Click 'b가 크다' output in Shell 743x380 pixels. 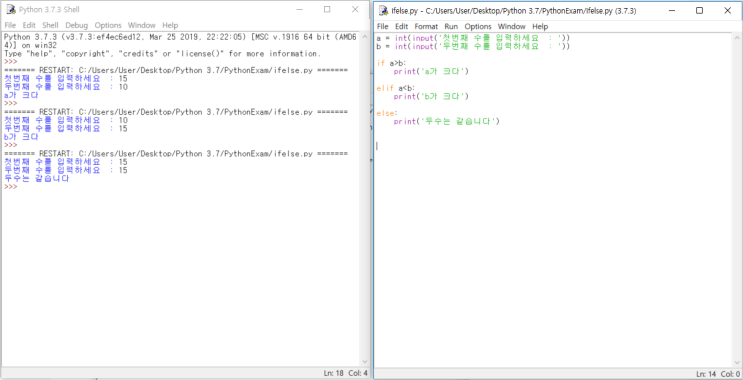tap(21, 137)
